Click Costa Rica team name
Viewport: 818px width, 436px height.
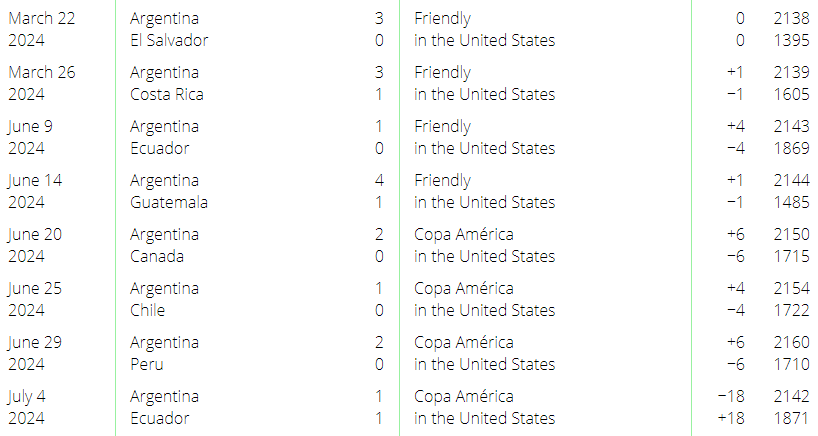pos(166,94)
